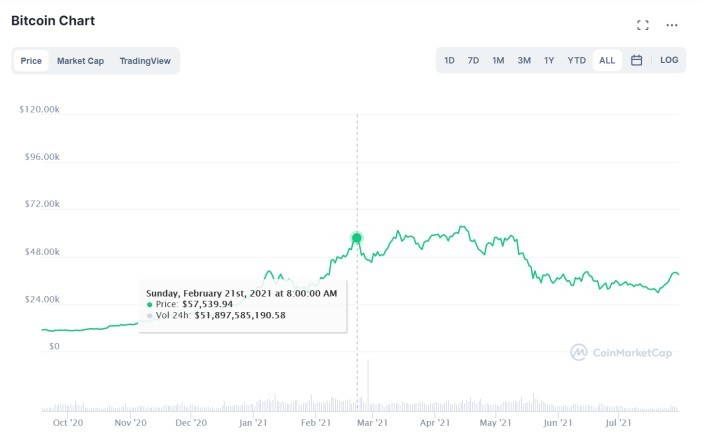Select the ALL time range
The image size is (702, 437).
click(x=607, y=60)
